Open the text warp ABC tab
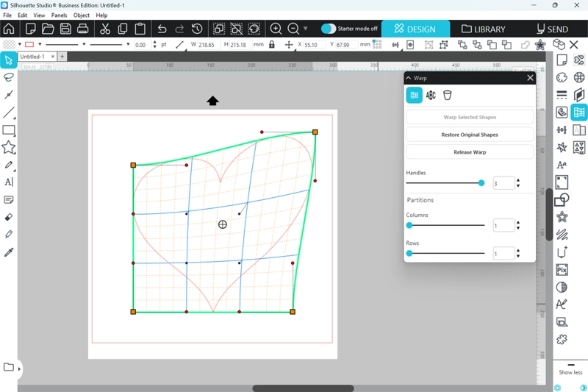588x392 pixels. click(x=431, y=96)
